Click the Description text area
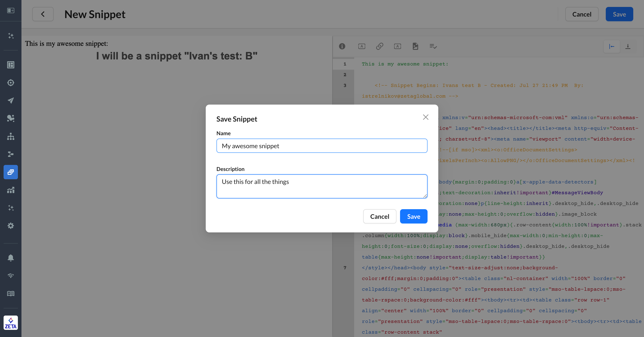644x337 pixels. (x=322, y=186)
